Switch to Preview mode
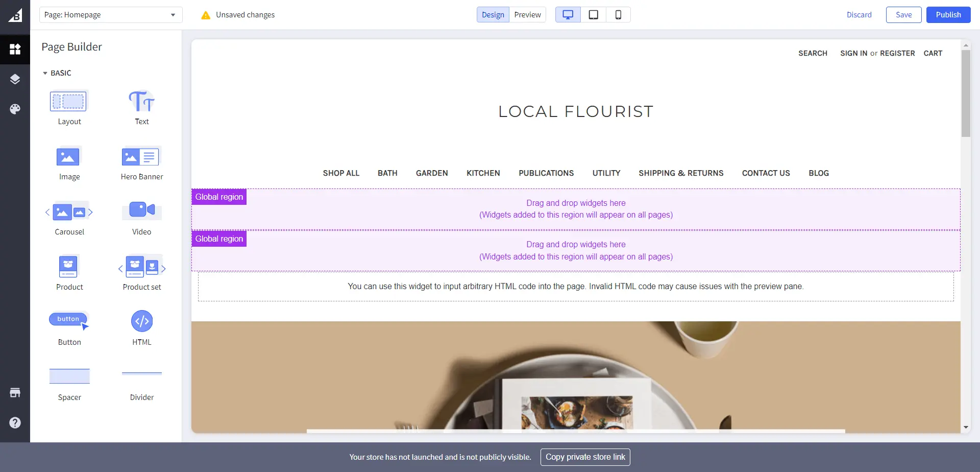The image size is (980, 472). click(527, 15)
